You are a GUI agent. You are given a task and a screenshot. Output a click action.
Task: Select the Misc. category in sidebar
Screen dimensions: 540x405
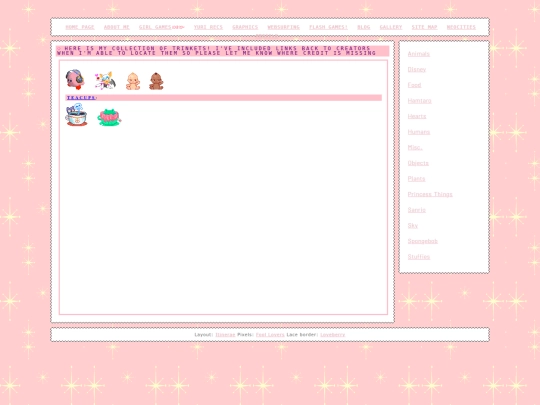[x=415, y=147]
